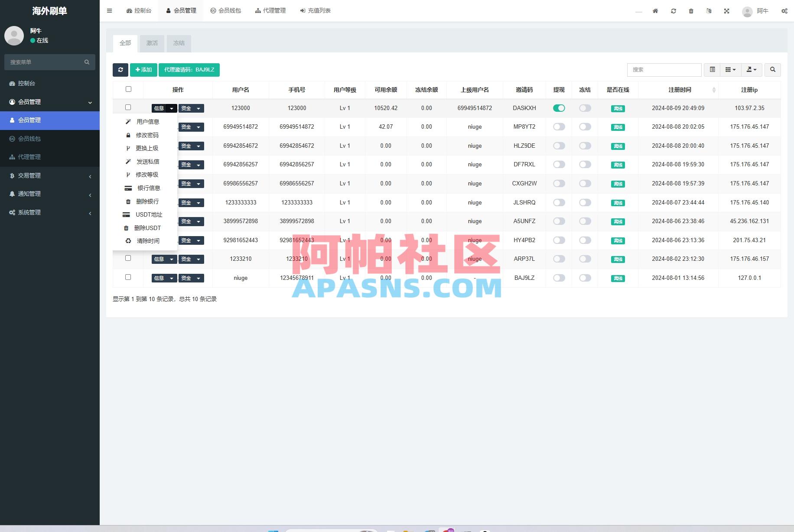
Task: Click the hamburger menu icon beside 控制台
Action: (109, 10)
